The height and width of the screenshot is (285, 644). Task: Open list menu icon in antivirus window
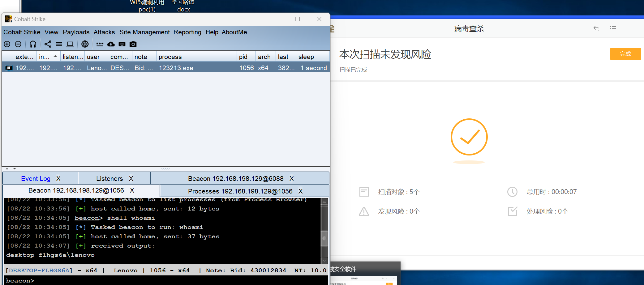(613, 29)
